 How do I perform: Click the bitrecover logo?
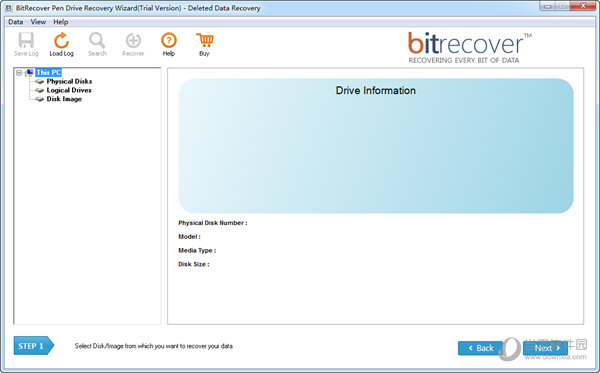point(470,47)
